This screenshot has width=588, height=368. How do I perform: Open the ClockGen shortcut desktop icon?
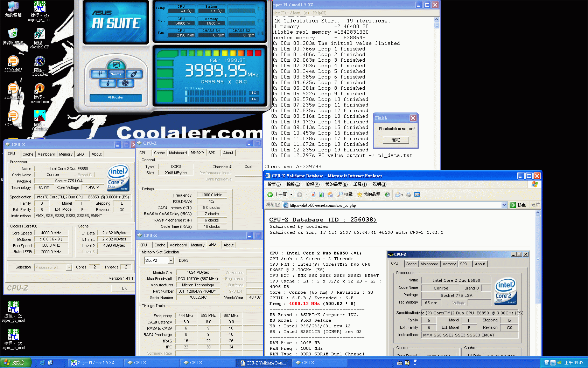[x=40, y=66]
